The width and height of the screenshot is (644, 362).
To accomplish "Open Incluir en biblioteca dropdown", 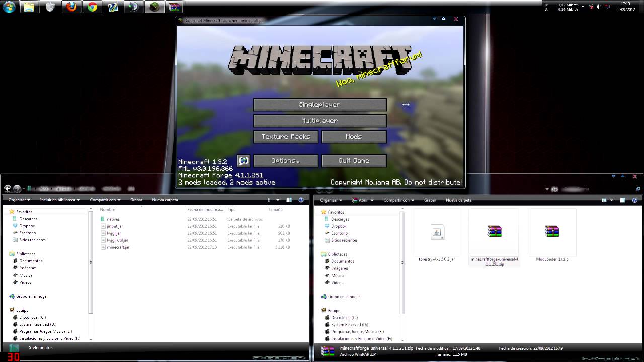I will click(60, 200).
